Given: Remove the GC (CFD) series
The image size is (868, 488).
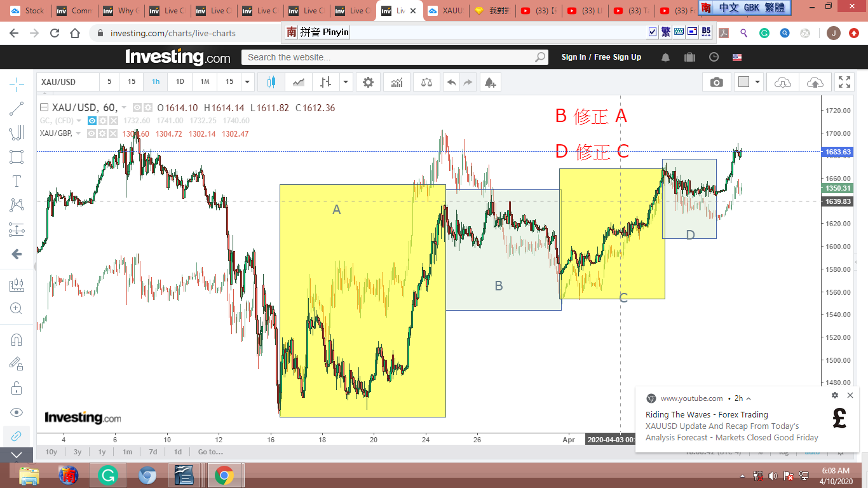Looking at the screenshot, I should point(113,121).
